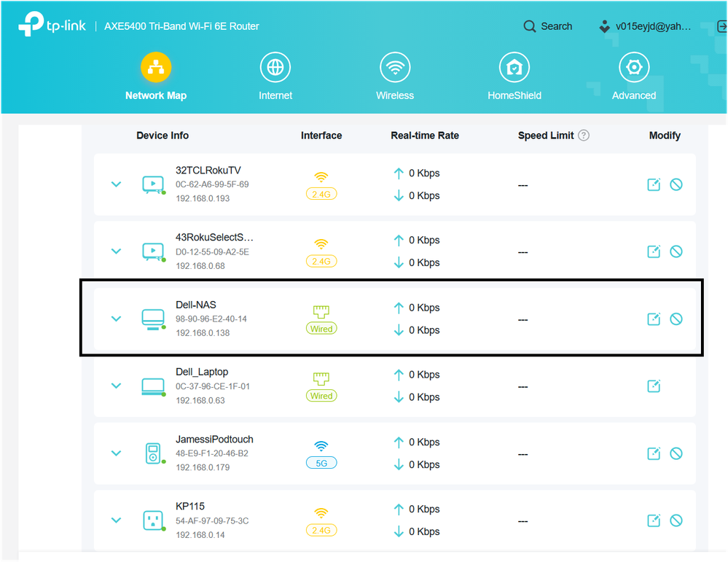Image resolution: width=728 pixels, height=562 pixels.
Task: Click the Device Info column header
Action: pyautogui.click(x=163, y=135)
